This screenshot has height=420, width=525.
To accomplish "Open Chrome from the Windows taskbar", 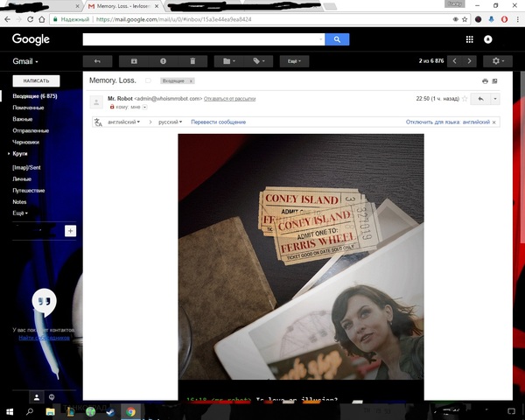I will coord(130,410).
